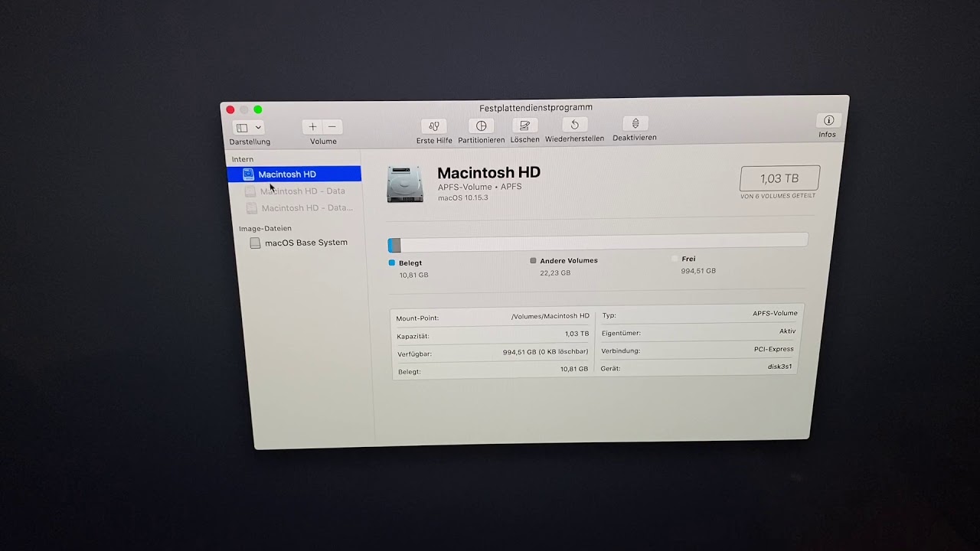The height and width of the screenshot is (551, 980).
Task: Close the window with the red button
Action: pyautogui.click(x=230, y=109)
